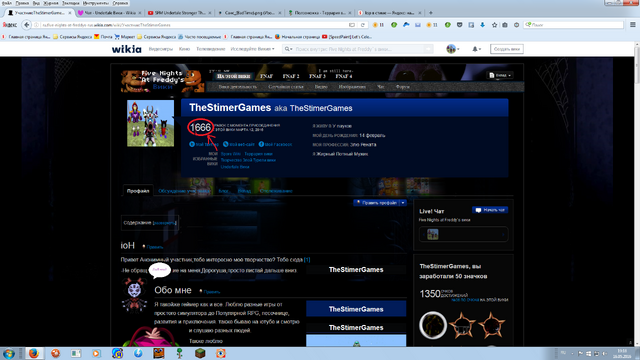
Task: Open the downloads arrow icon
Action: 482,25
